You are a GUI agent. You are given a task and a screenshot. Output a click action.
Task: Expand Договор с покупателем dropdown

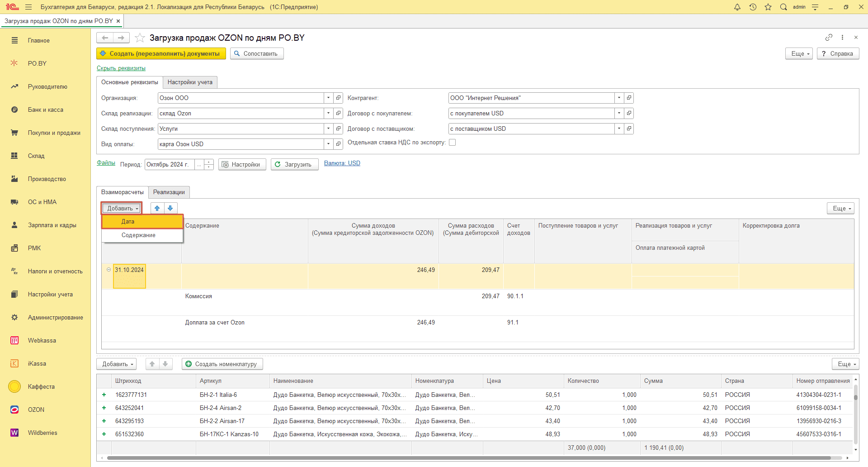click(619, 113)
